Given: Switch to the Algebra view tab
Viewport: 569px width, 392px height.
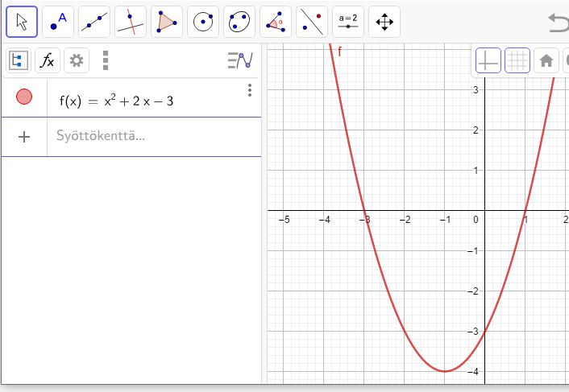Looking at the screenshot, I should click(18, 60).
